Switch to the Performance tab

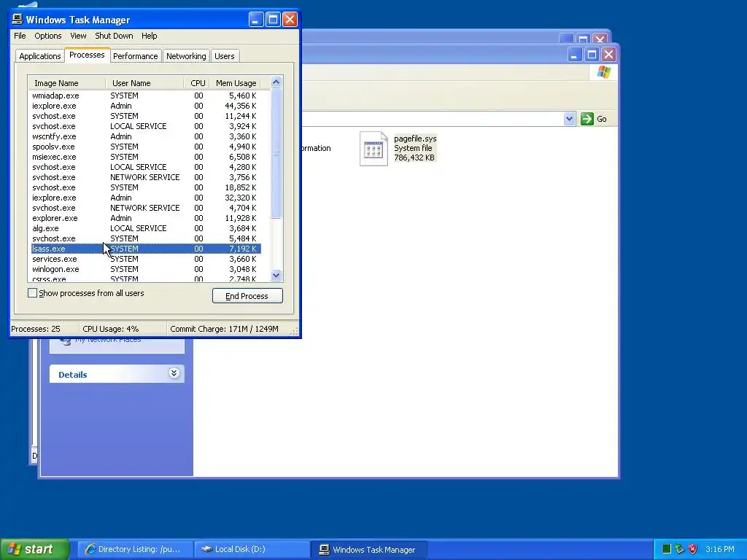135,56
